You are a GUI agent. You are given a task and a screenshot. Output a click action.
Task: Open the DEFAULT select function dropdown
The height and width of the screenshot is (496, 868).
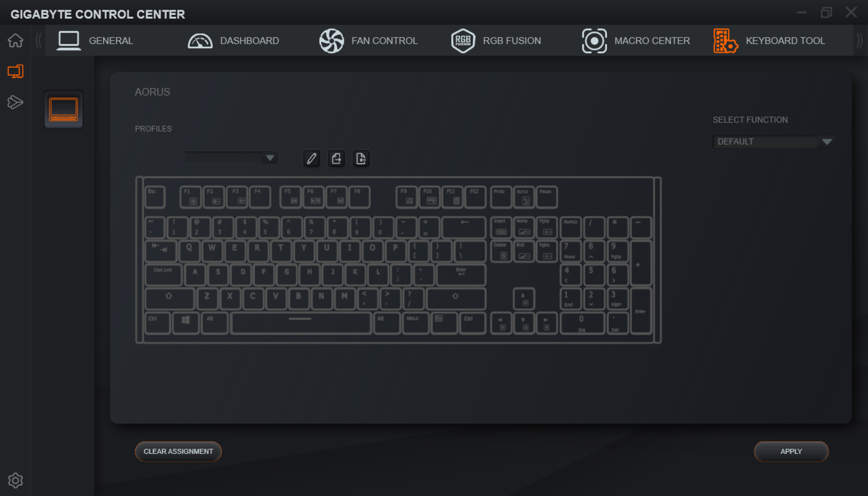(x=773, y=142)
